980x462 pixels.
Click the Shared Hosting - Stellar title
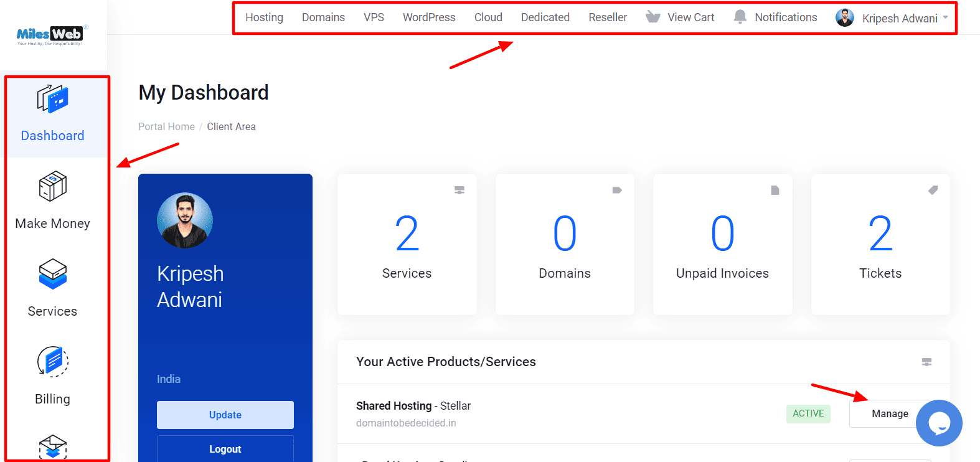[413, 406]
